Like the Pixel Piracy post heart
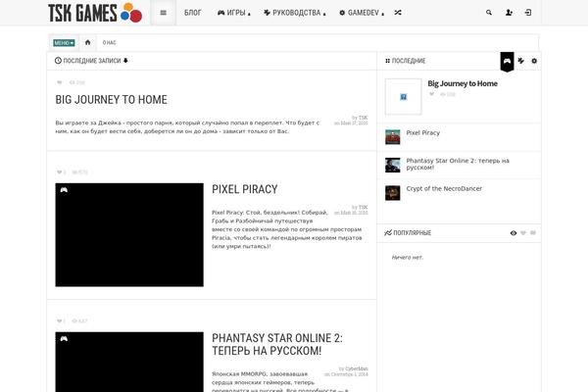 pos(59,172)
